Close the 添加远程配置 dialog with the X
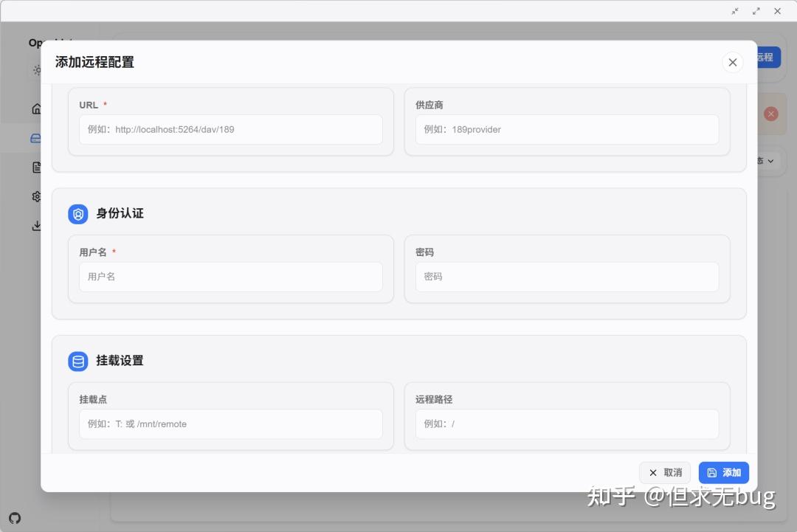 coord(733,62)
